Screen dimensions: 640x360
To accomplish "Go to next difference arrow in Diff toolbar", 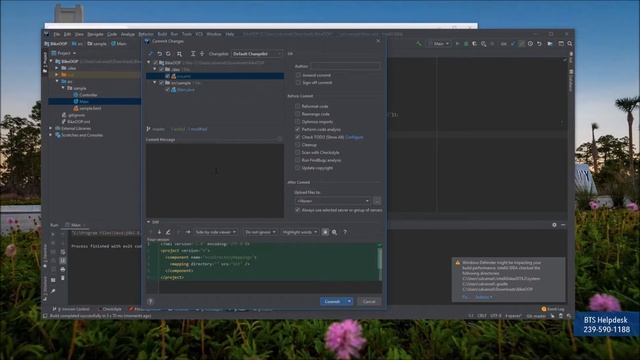I will pos(159,232).
